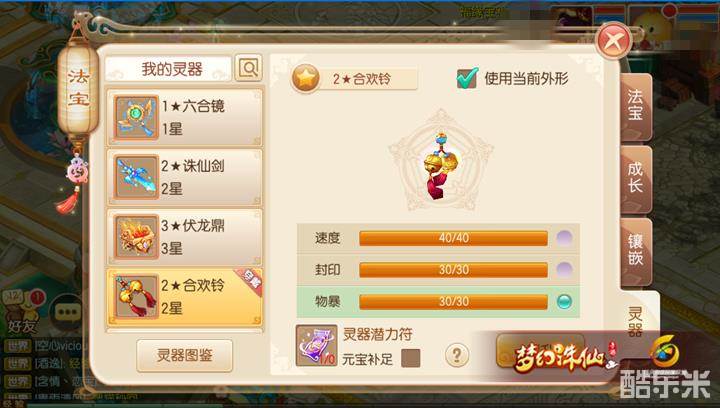Screen dimensions: 720x408
Task: Click the magnifier search icon
Action: [x=248, y=68]
